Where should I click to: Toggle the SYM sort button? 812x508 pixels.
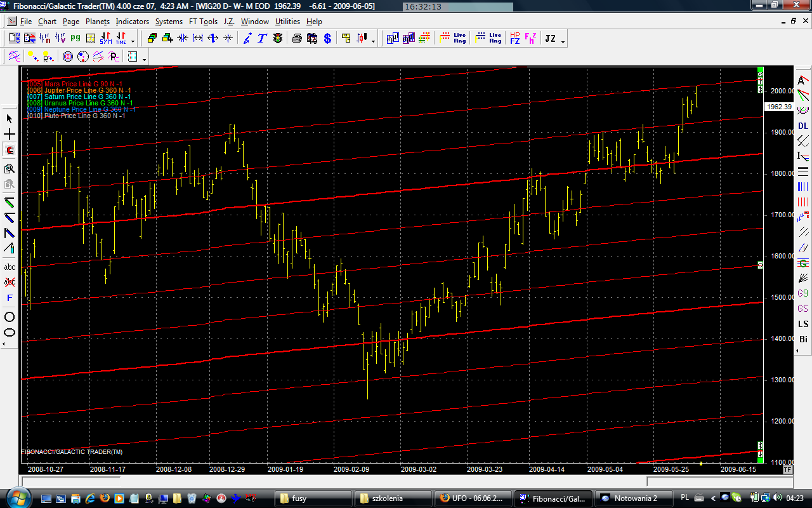click(x=106, y=39)
